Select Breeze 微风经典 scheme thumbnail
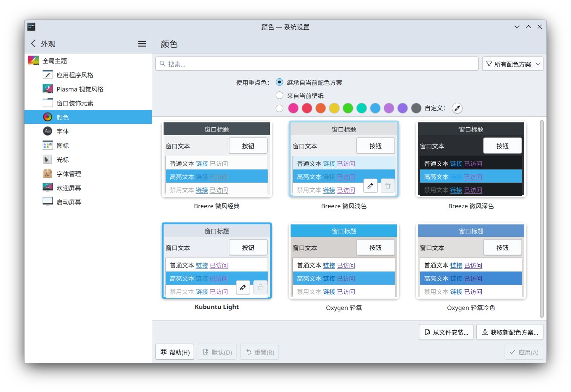Viewport: 571px width, 392px height. pos(217,159)
